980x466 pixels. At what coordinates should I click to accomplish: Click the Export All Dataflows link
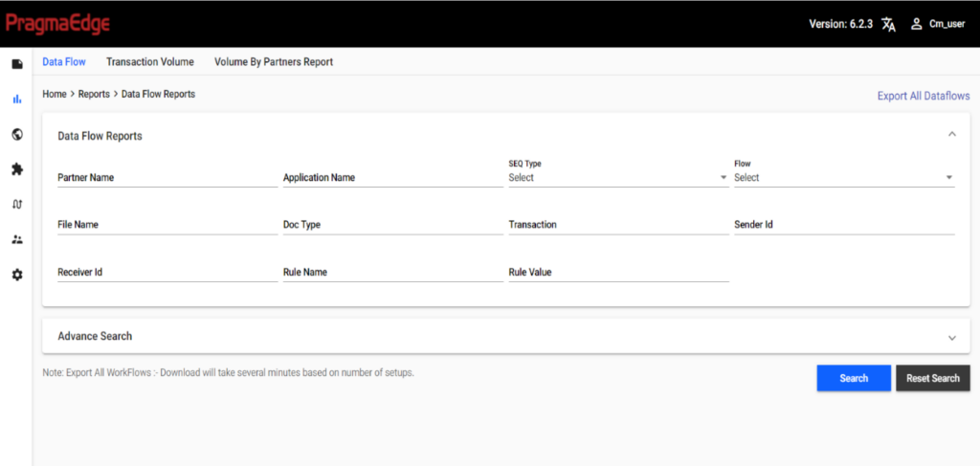point(924,97)
